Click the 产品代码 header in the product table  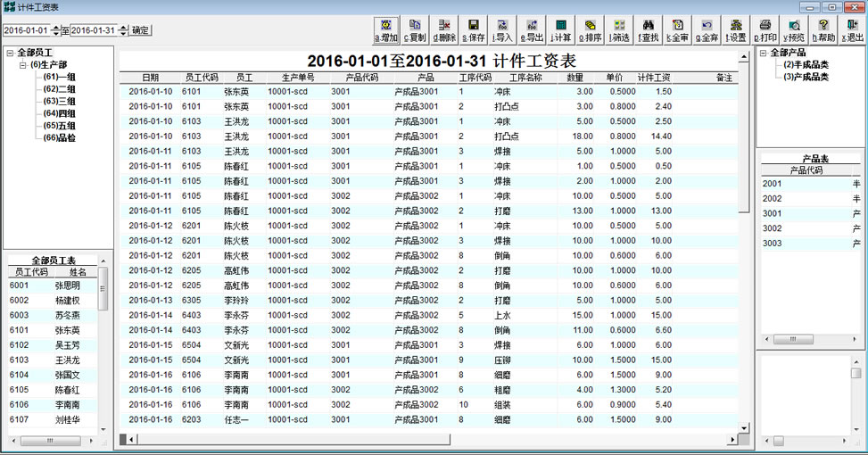806,170
